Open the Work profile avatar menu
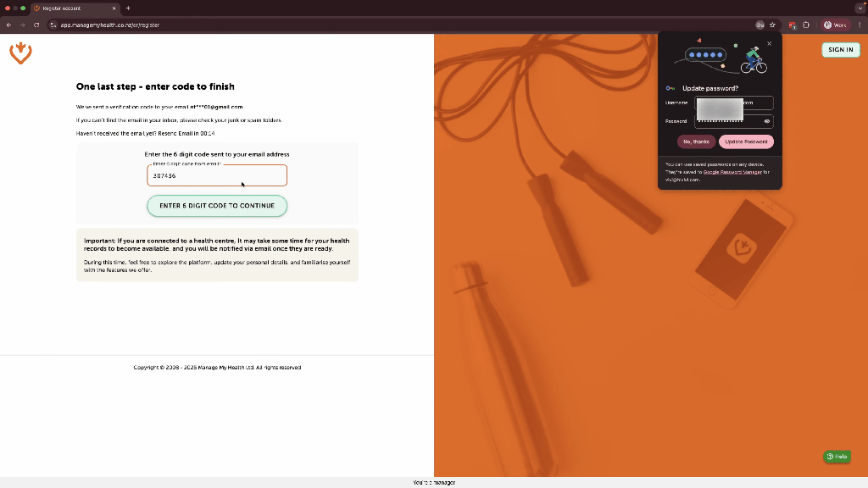868x488 pixels. coord(835,25)
